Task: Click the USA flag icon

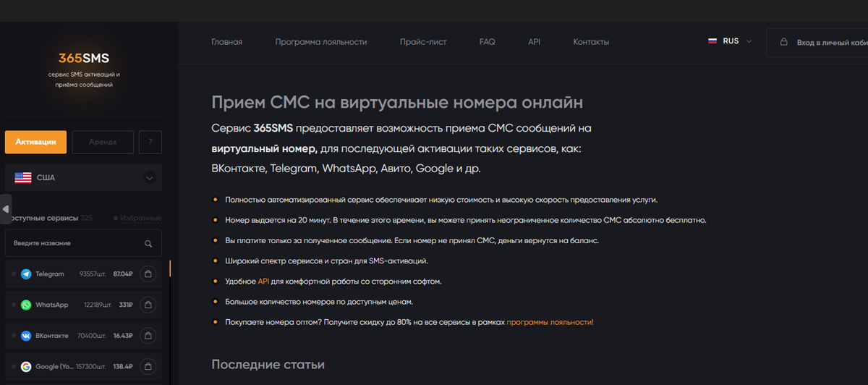Action: (22, 177)
